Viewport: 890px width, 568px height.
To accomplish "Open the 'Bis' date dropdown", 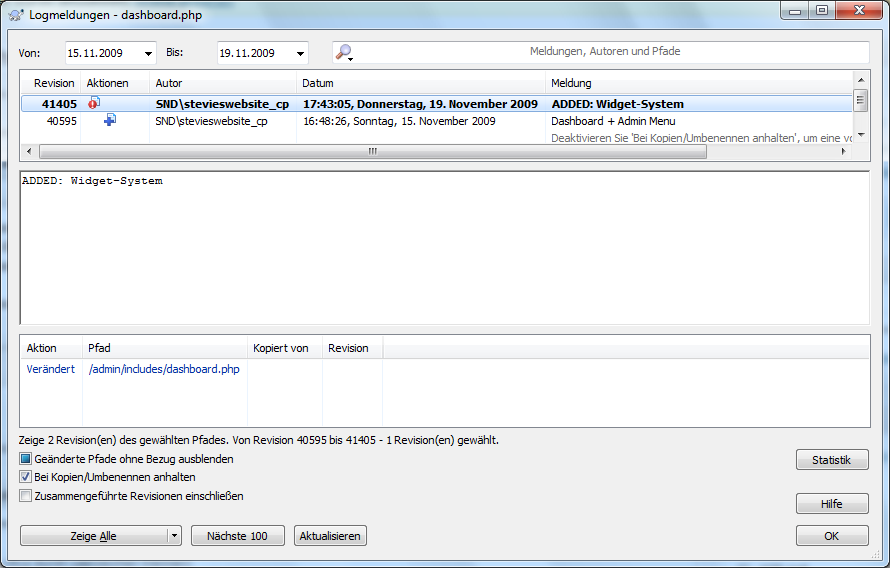I will tap(300, 53).
